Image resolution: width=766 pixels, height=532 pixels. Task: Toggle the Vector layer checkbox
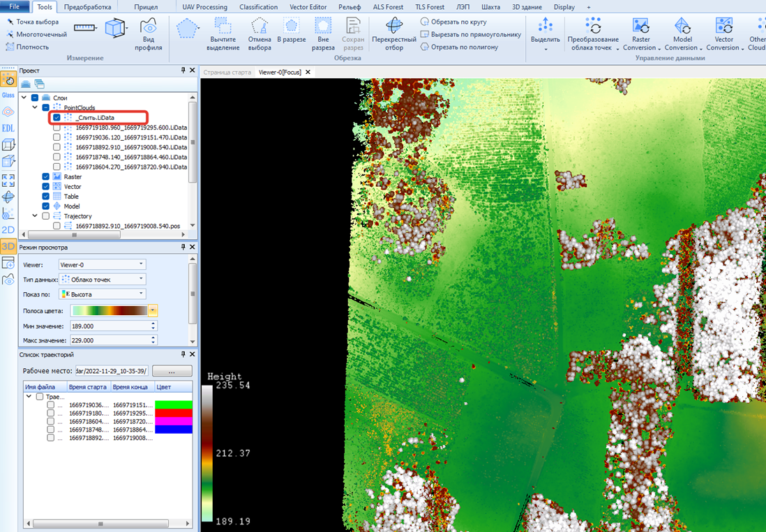45,186
